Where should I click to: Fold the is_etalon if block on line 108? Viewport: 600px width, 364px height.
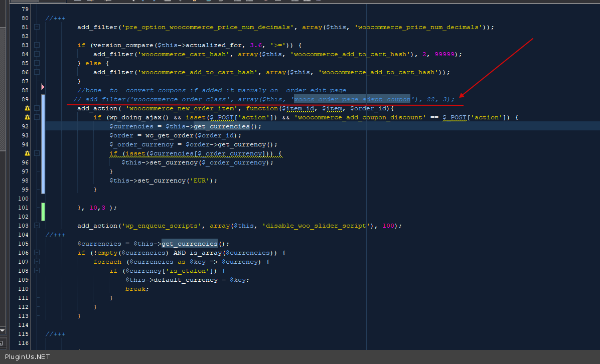tap(37, 271)
